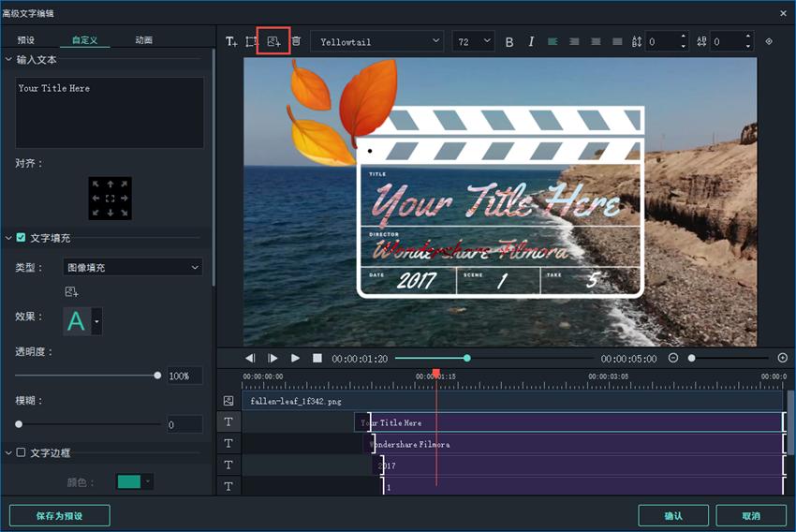Image resolution: width=796 pixels, height=532 pixels.
Task: Toggle bold text formatting
Action: click(509, 41)
